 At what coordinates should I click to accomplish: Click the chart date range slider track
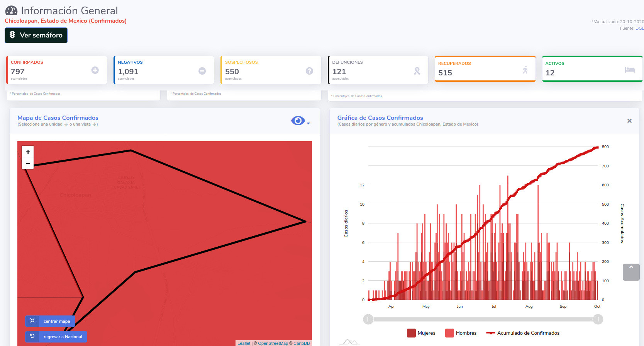(483, 319)
